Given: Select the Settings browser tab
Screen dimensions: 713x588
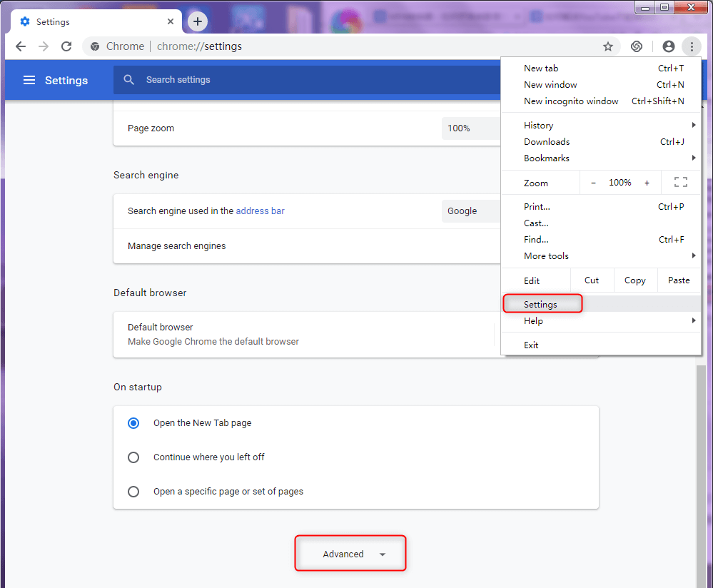Looking at the screenshot, I should [96, 21].
